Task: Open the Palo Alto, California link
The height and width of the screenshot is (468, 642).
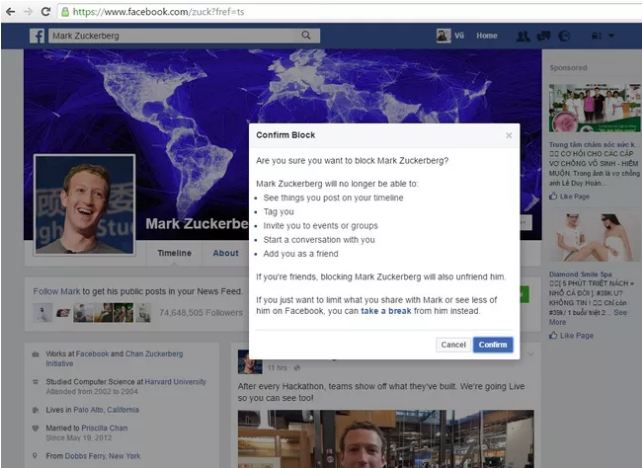Action: [106, 410]
